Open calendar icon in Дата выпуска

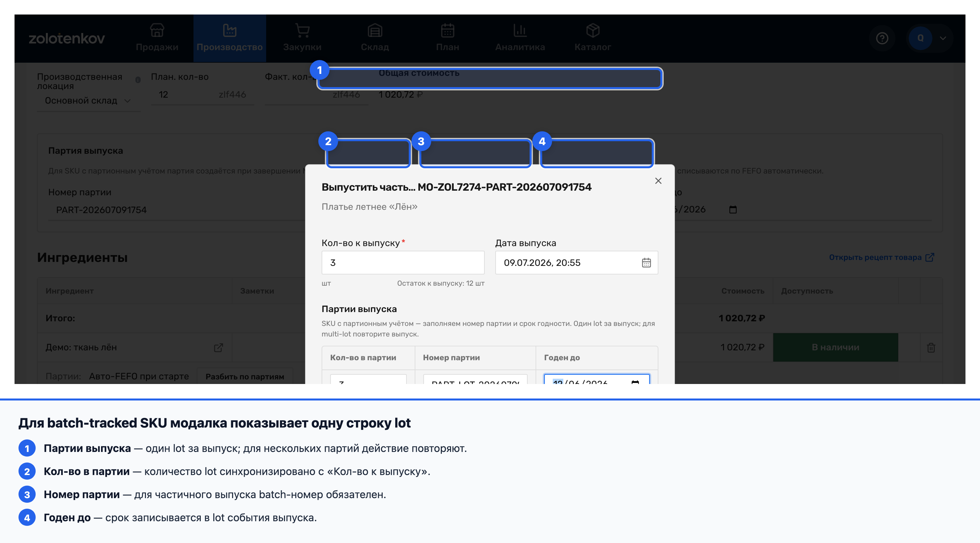[647, 263]
